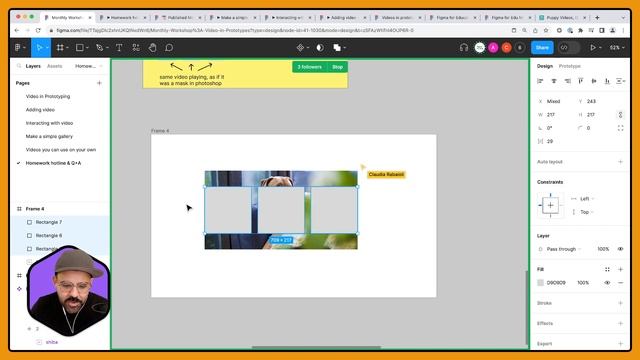
Task: Switch to the Prototype tab
Action: click(x=569, y=66)
